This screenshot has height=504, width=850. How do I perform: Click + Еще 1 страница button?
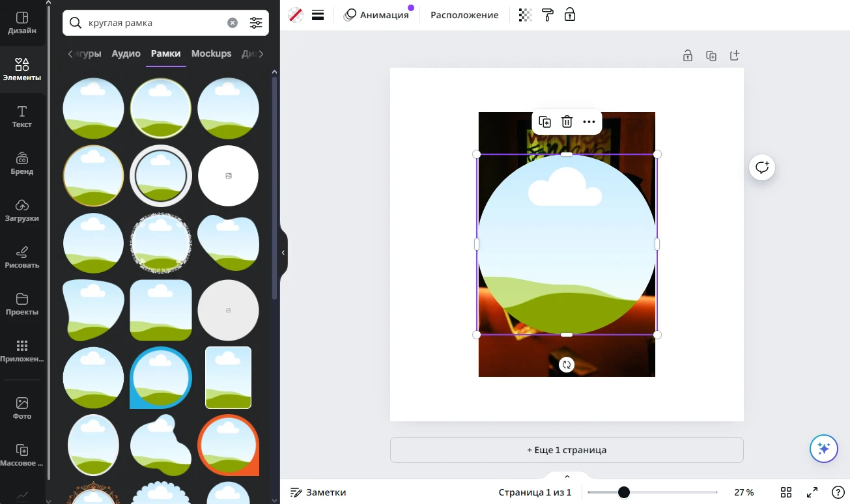click(x=567, y=450)
